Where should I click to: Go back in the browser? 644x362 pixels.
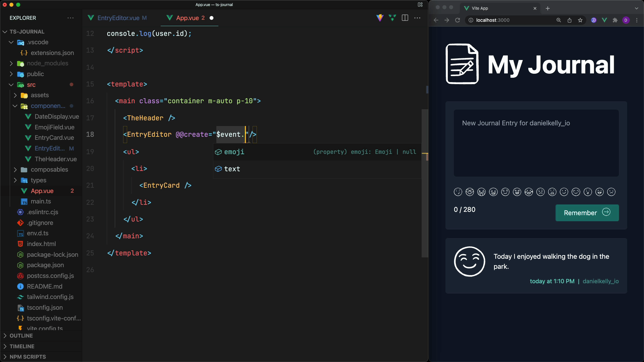point(436,20)
